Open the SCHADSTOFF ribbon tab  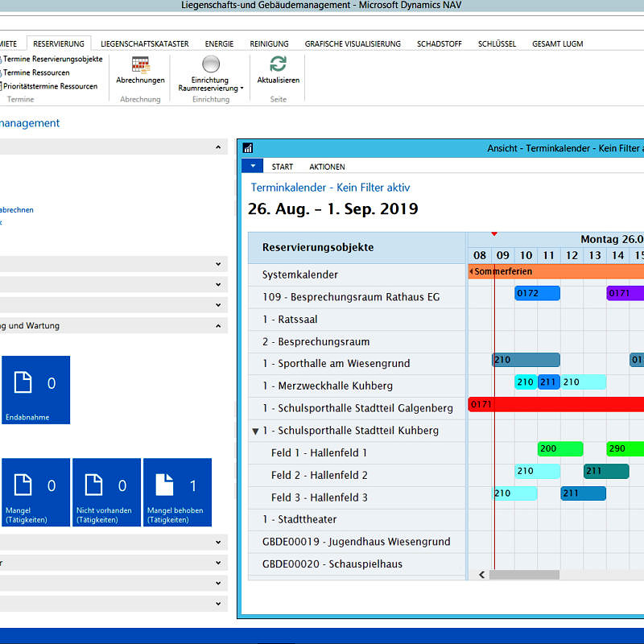click(439, 43)
